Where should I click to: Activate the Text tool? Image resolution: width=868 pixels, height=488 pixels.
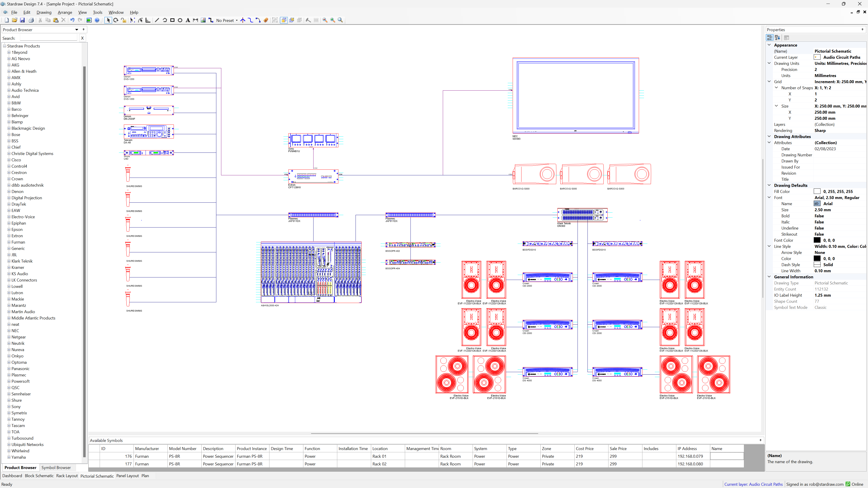[x=188, y=20]
